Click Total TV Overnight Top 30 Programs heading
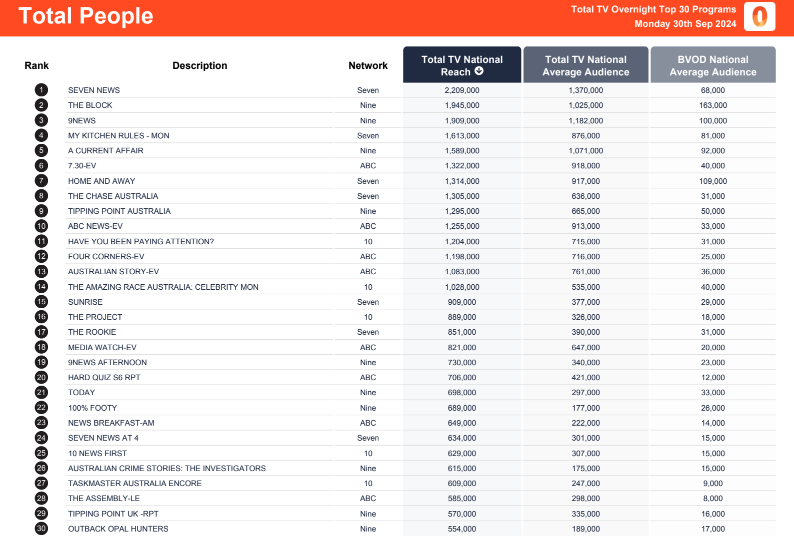The height and width of the screenshot is (550, 794). click(x=653, y=9)
